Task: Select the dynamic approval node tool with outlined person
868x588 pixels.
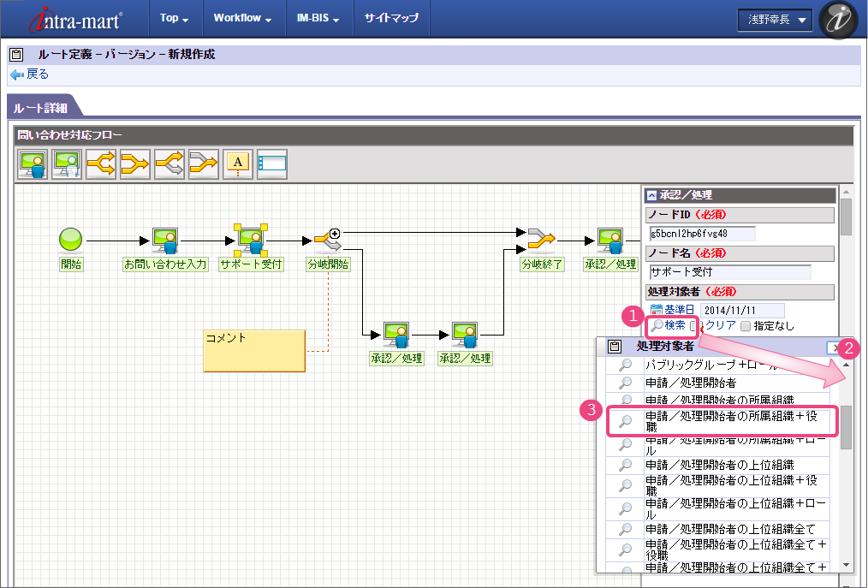Action: pos(67,164)
